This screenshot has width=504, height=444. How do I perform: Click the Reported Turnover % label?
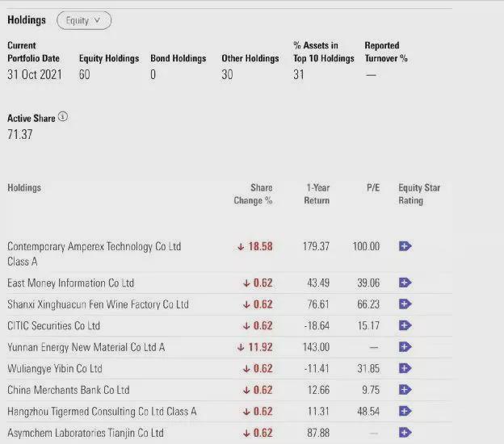pos(386,52)
